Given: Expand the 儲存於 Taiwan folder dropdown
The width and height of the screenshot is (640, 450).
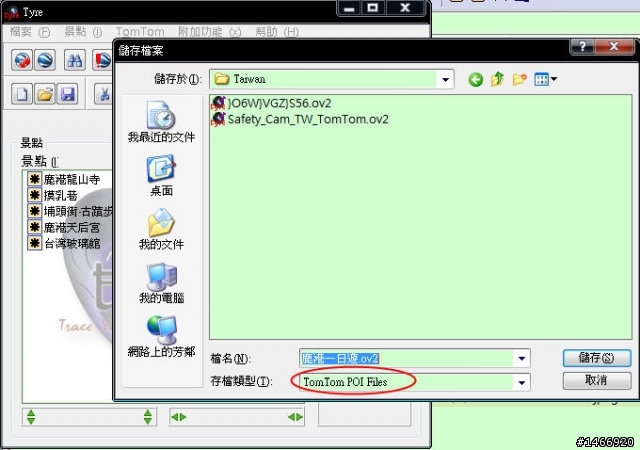Looking at the screenshot, I should click(x=445, y=79).
